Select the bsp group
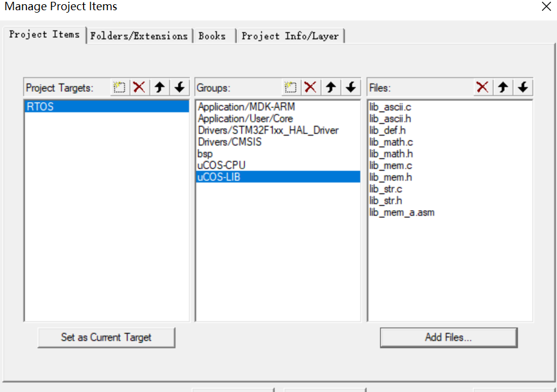 tap(278, 154)
